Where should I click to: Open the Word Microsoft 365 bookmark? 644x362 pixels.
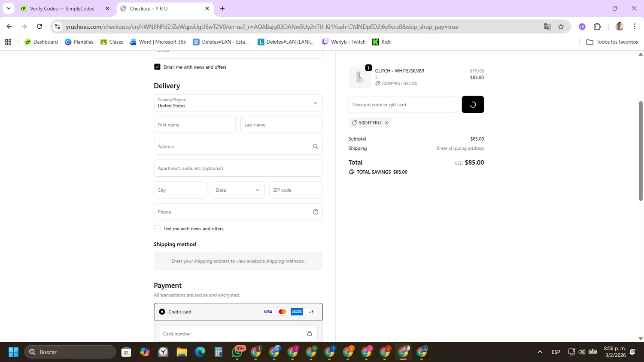158,42
